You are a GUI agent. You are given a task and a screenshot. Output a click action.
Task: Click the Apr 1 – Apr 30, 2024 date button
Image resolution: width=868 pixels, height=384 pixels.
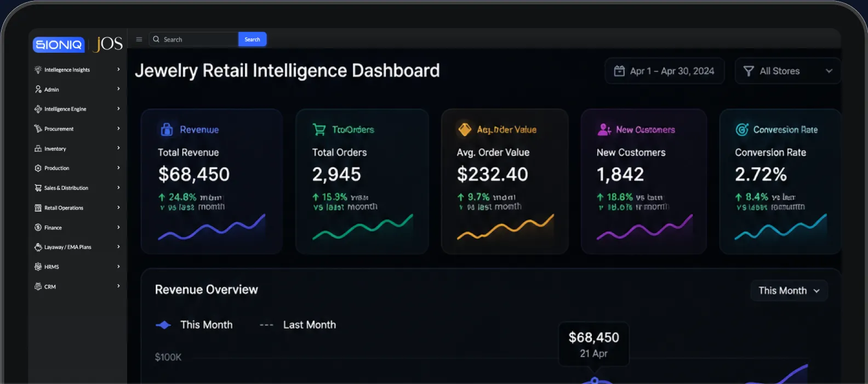(x=665, y=71)
